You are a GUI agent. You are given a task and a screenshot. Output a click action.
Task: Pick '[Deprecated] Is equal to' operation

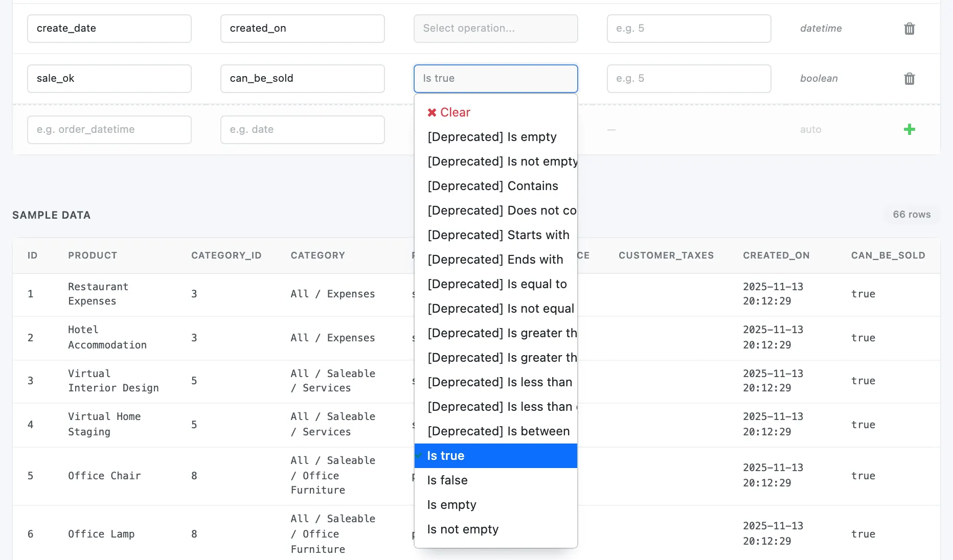click(x=497, y=284)
